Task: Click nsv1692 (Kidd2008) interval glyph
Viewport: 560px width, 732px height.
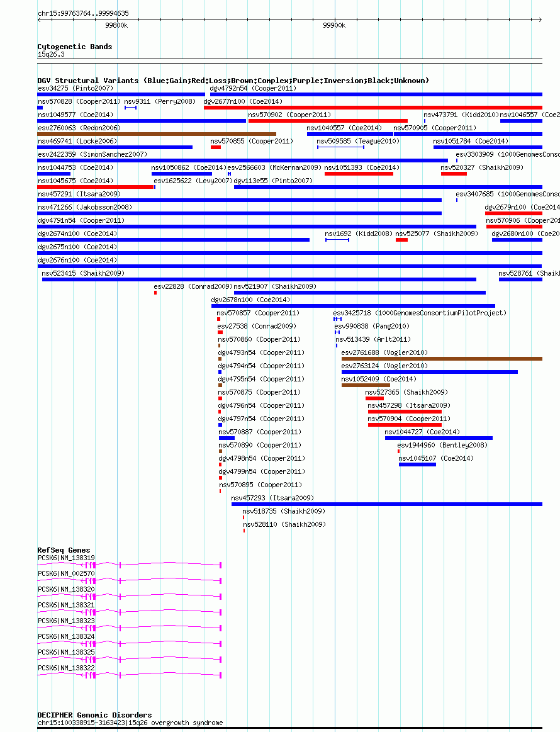Action: 337,240
